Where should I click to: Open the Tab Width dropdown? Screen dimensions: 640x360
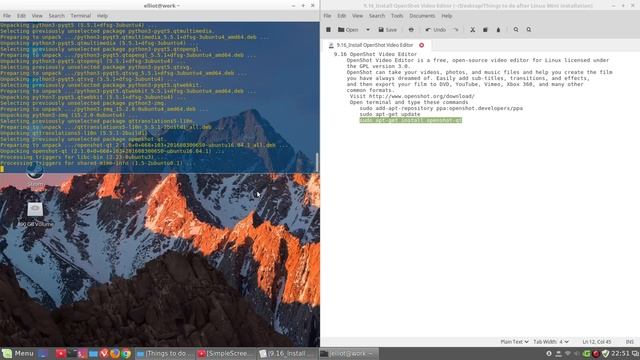pos(551,342)
